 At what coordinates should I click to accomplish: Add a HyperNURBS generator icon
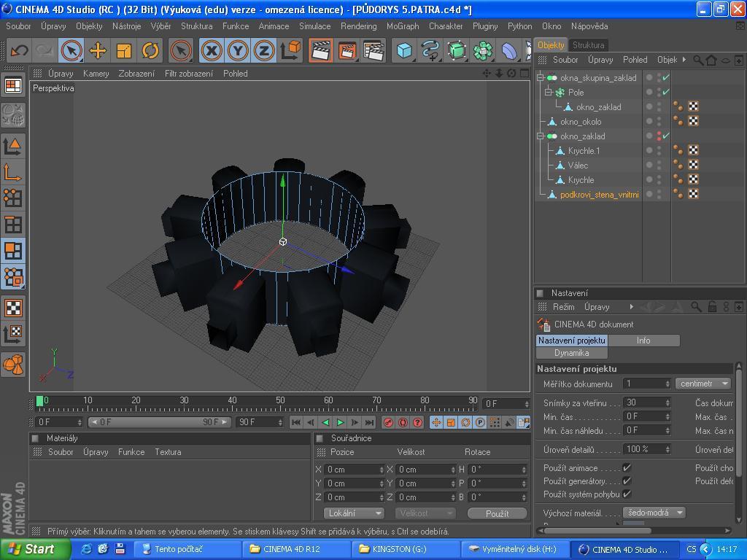457,50
